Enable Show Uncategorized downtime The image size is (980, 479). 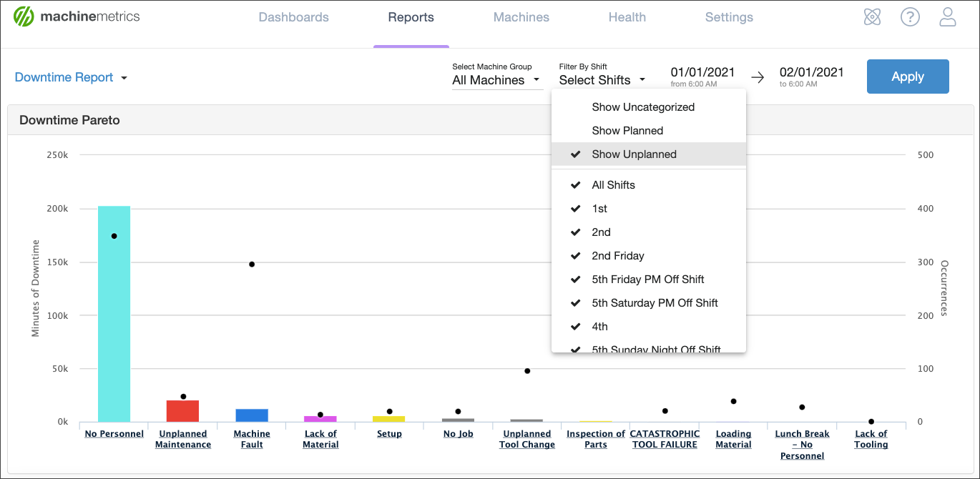[643, 107]
